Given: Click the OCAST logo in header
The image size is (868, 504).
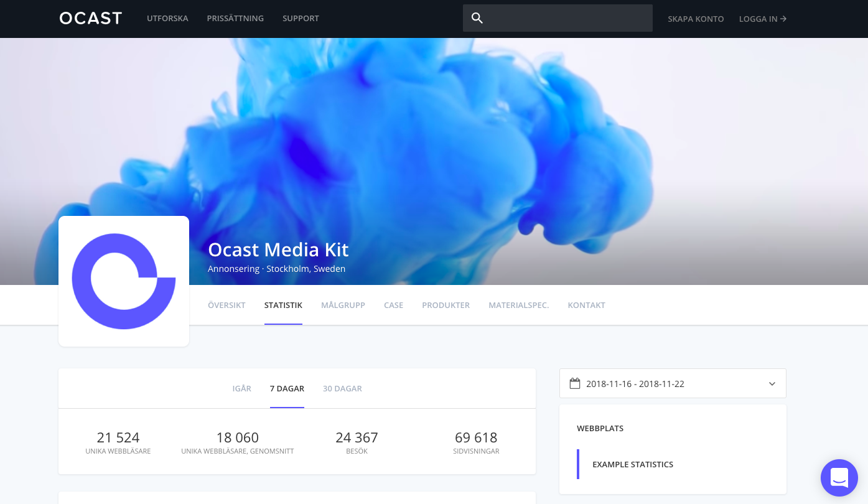Looking at the screenshot, I should pos(91,19).
